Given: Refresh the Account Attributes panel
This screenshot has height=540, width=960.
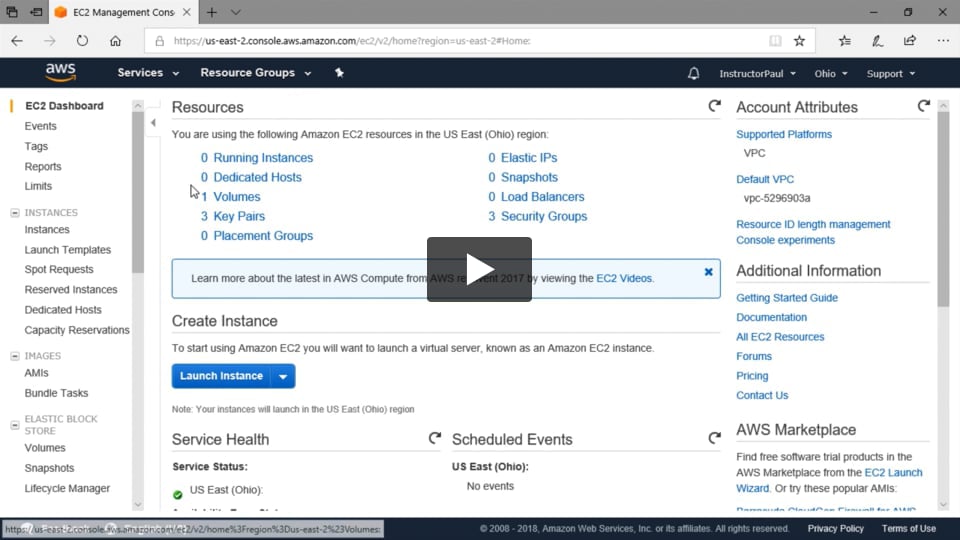Looking at the screenshot, I should click(x=923, y=106).
